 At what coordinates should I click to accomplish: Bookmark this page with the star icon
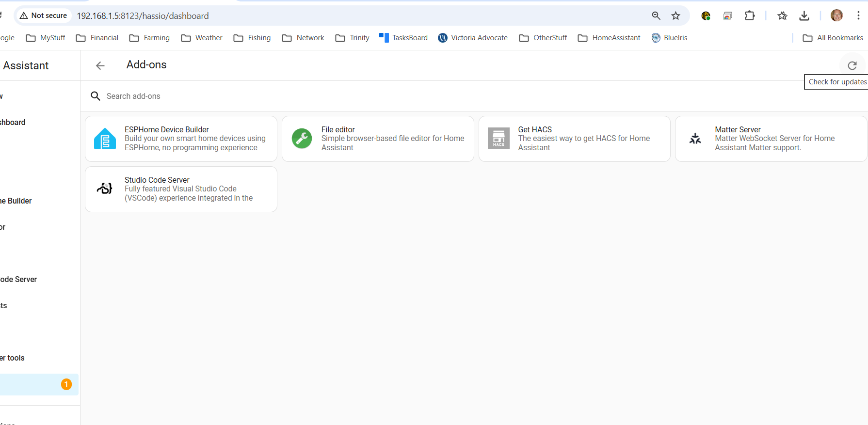click(x=675, y=16)
